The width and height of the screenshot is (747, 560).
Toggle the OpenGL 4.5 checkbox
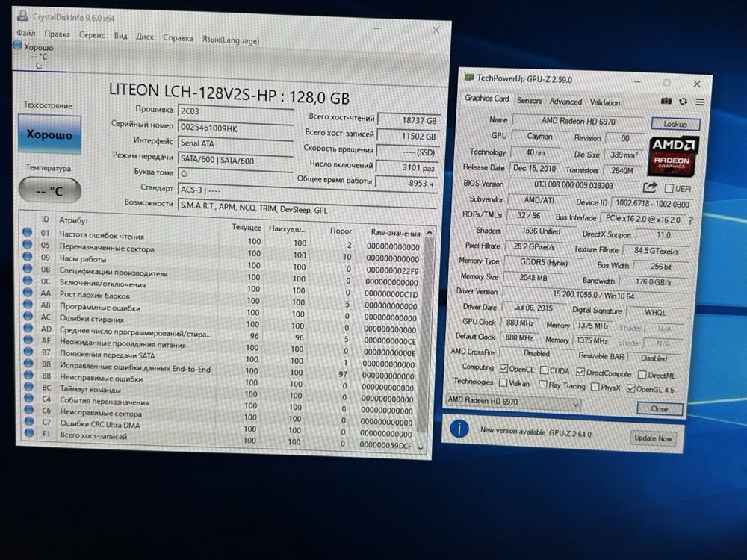[630, 388]
